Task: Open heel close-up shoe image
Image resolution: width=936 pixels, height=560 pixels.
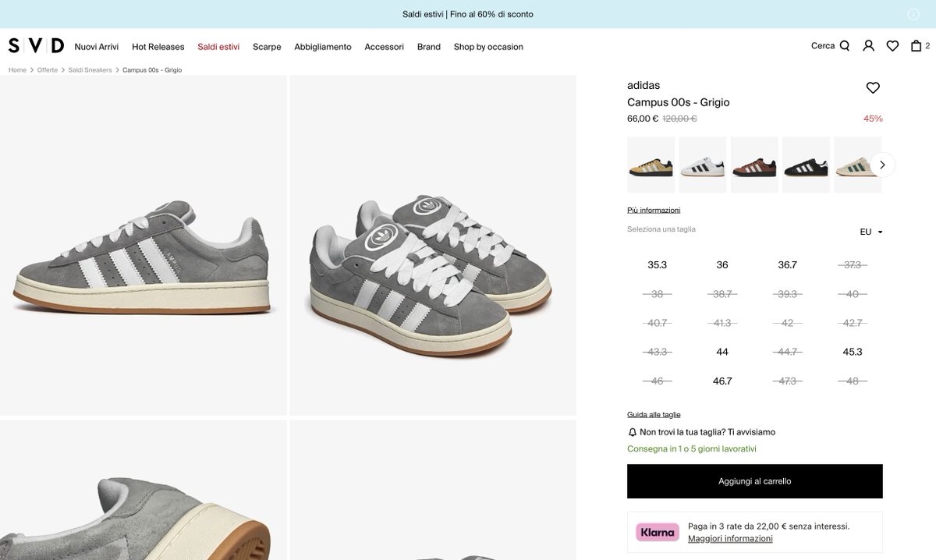Action: tap(143, 490)
